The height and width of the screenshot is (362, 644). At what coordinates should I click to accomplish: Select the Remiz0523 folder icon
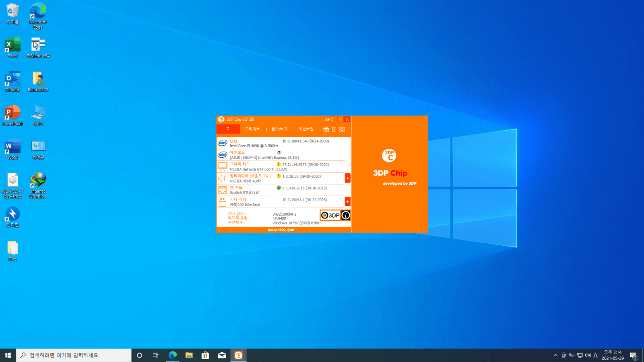[x=38, y=82]
